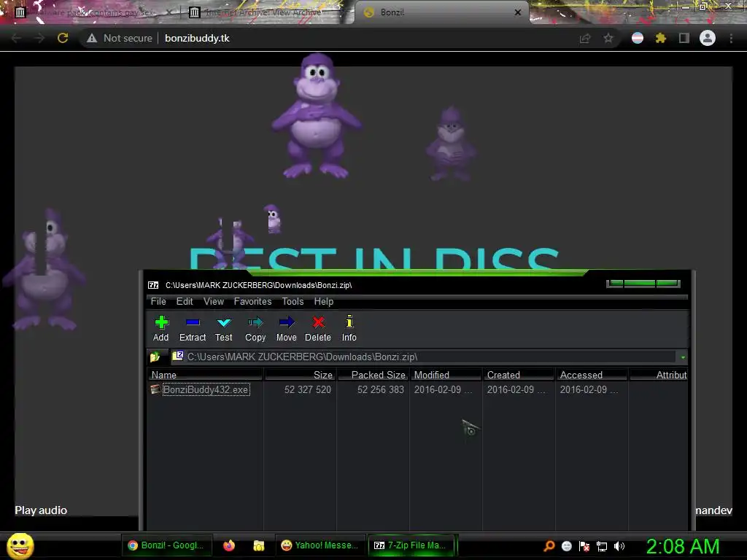
Task: Run the Test tool in 7-Zip
Action: click(223, 329)
